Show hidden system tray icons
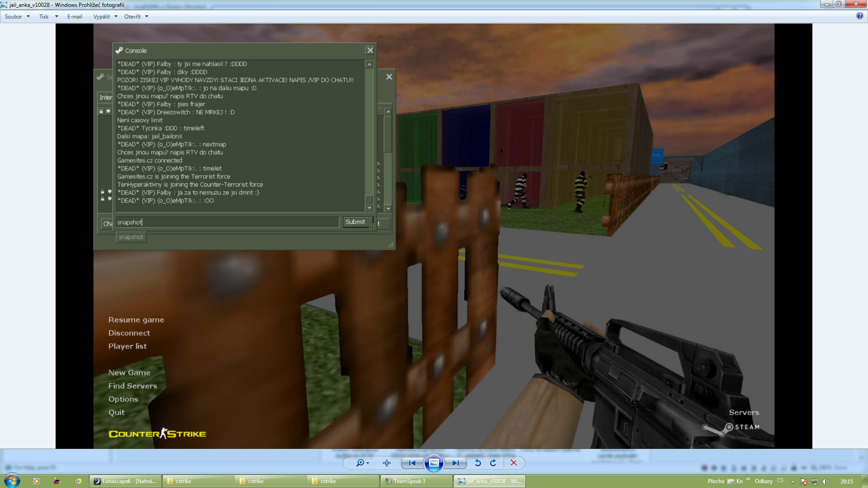868x488 pixels. tap(793, 482)
